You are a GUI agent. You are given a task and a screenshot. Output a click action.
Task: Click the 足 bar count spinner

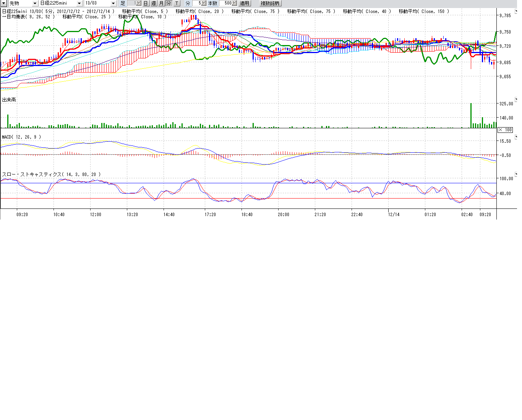pyautogui.click(x=138, y=3)
